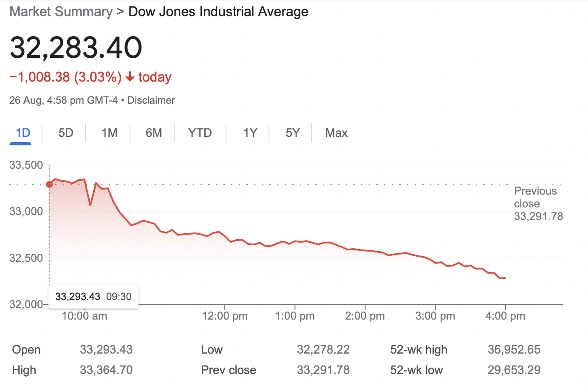Open the Disclaimer link
The height and width of the screenshot is (391, 588).
coord(151,100)
